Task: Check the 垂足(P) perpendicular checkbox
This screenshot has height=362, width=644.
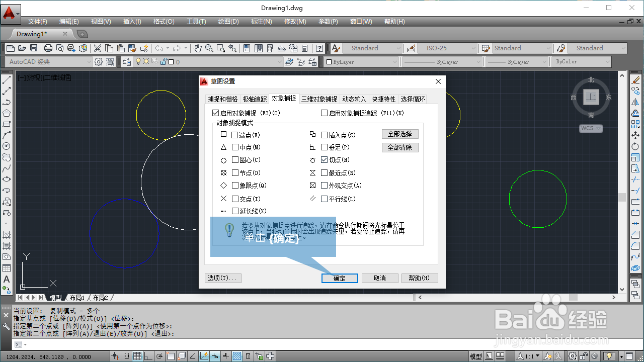Action: click(325, 147)
